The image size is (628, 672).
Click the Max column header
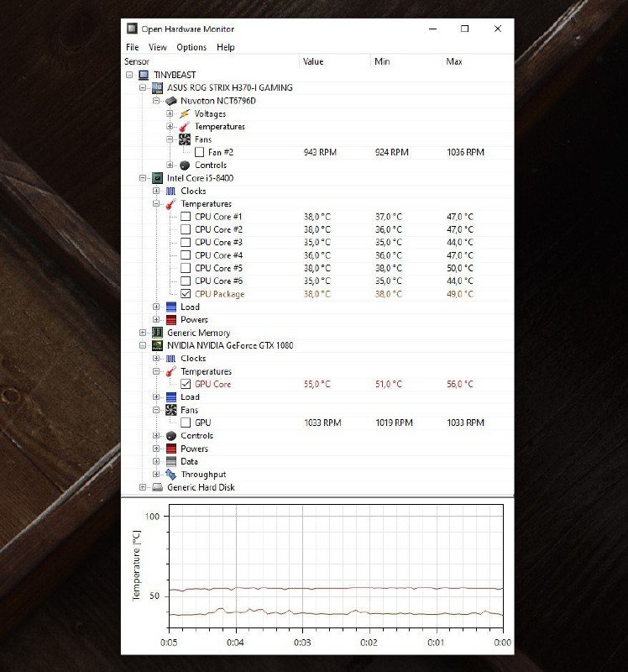[478, 61]
